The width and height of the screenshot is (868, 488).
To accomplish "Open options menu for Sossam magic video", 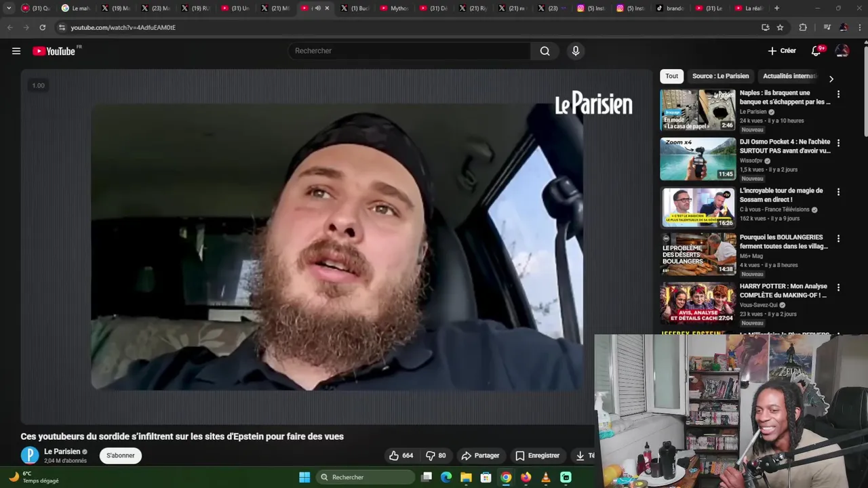I will [x=838, y=192].
